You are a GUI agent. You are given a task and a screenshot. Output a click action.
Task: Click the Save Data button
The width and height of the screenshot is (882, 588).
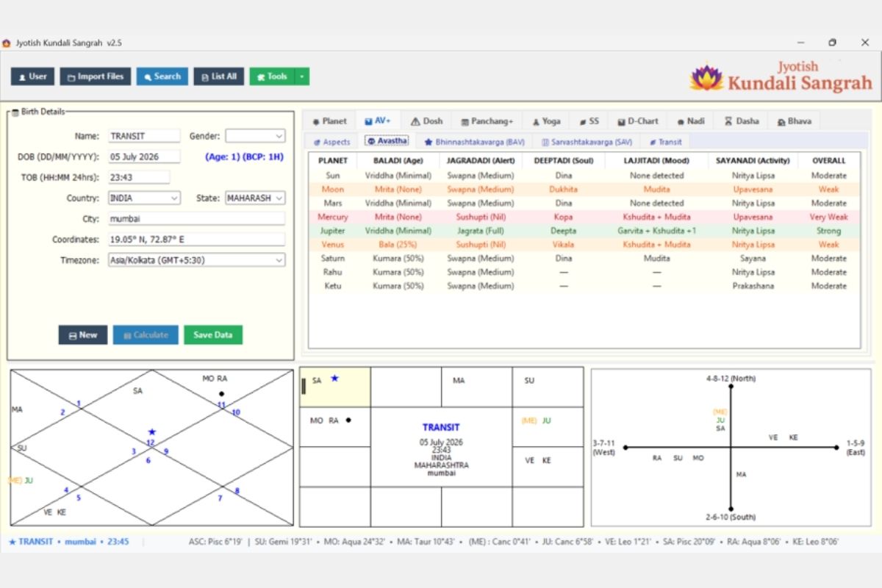coord(213,335)
